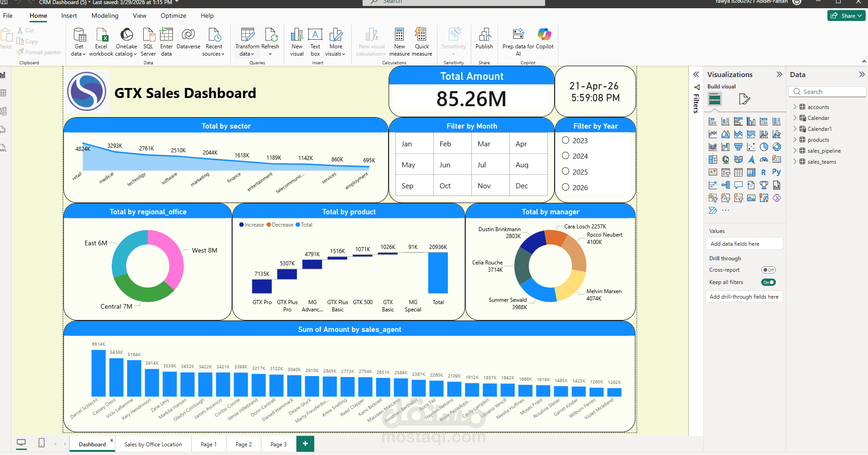Choose the R script visual
Image resolution: width=868 pixels, height=455 pixels.
(x=764, y=172)
